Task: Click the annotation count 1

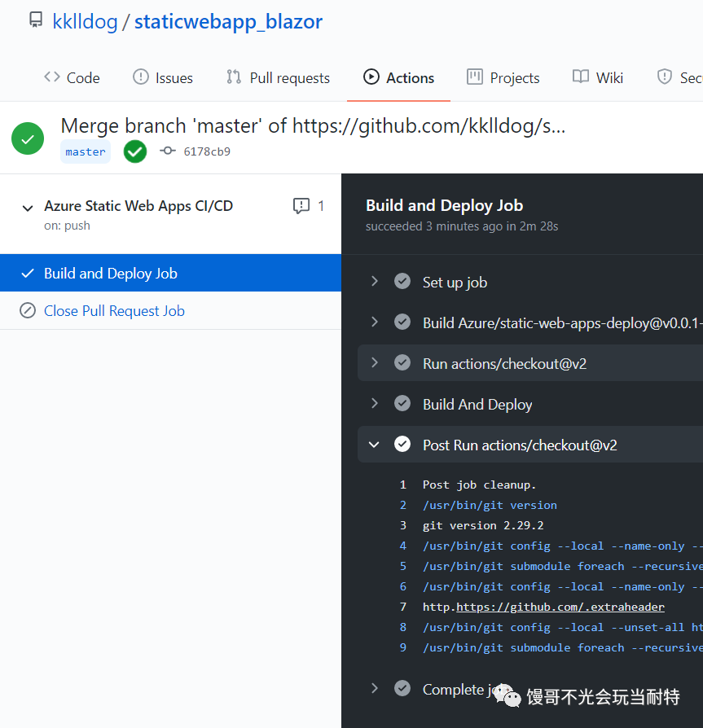Action: (x=321, y=206)
